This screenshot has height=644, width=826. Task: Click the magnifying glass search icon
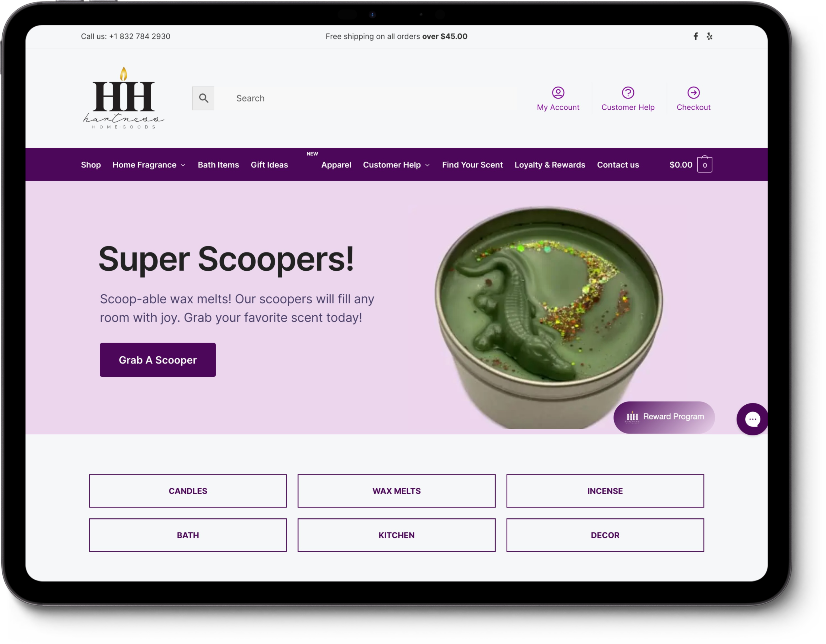pyautogui.click(x=203, y=98)
